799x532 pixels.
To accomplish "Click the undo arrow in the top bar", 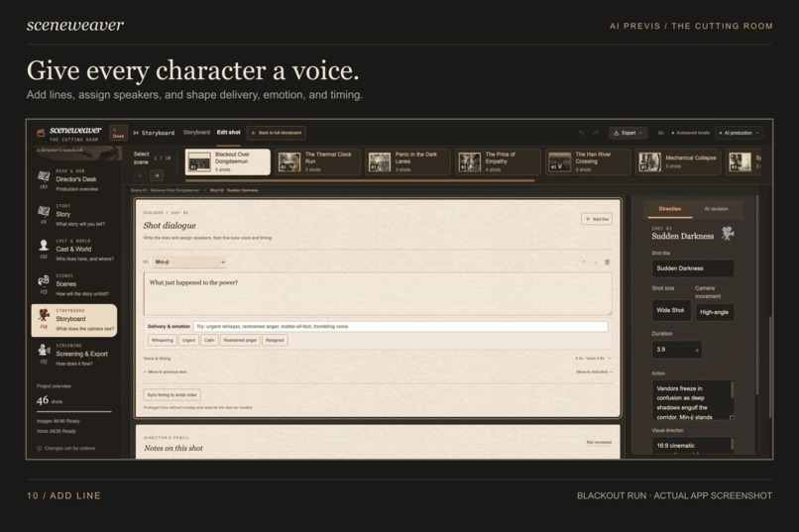I will pyautogui.click(x=582, y=133).
